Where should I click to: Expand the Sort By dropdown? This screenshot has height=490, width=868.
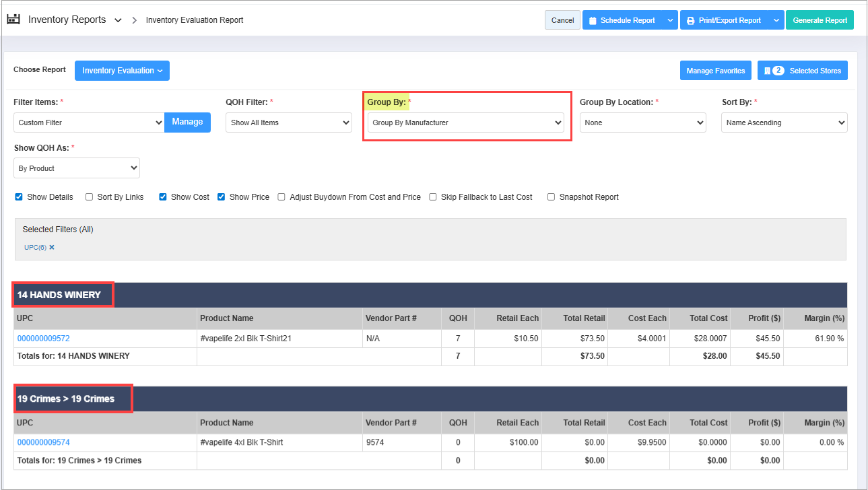click(784, 123)
